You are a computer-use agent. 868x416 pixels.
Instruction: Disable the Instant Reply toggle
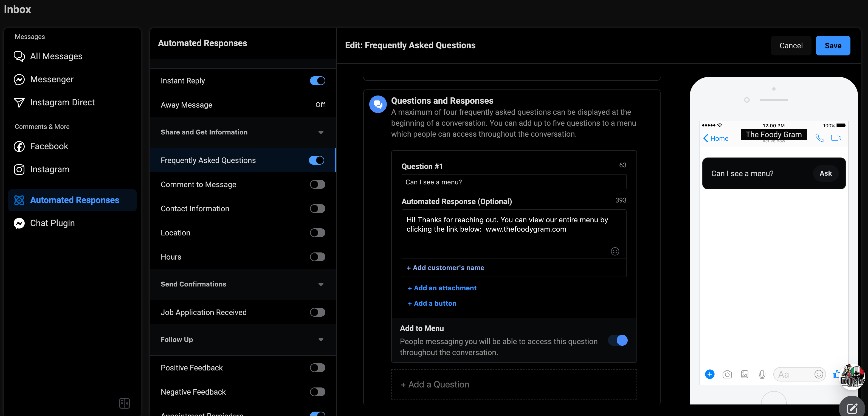pos(317,81)
